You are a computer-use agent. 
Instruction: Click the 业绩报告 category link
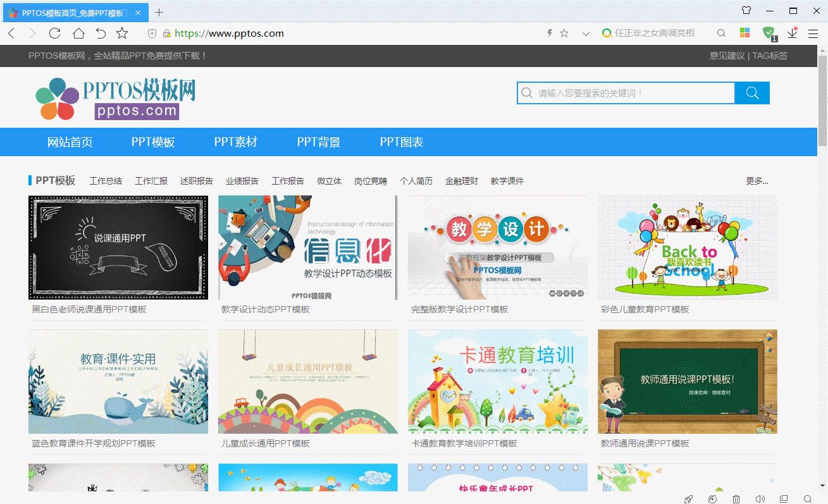242,181
